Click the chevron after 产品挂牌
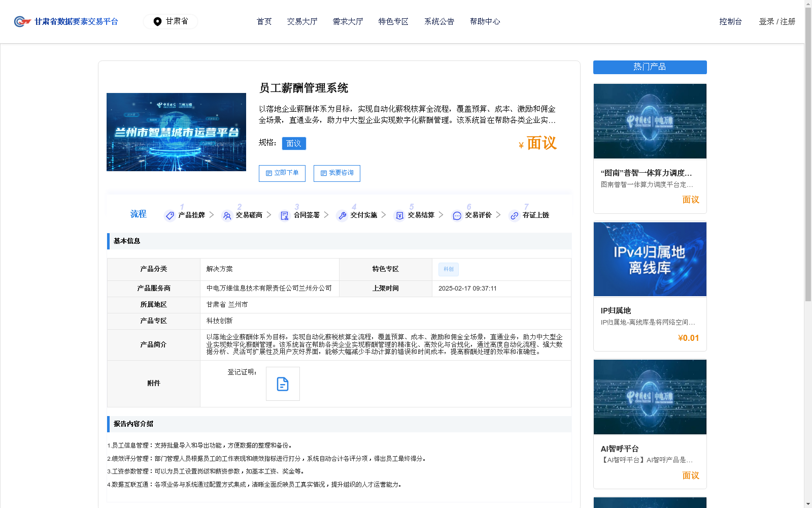The width and height of the screenshot is (812, 508). click(x=212, y=215)
